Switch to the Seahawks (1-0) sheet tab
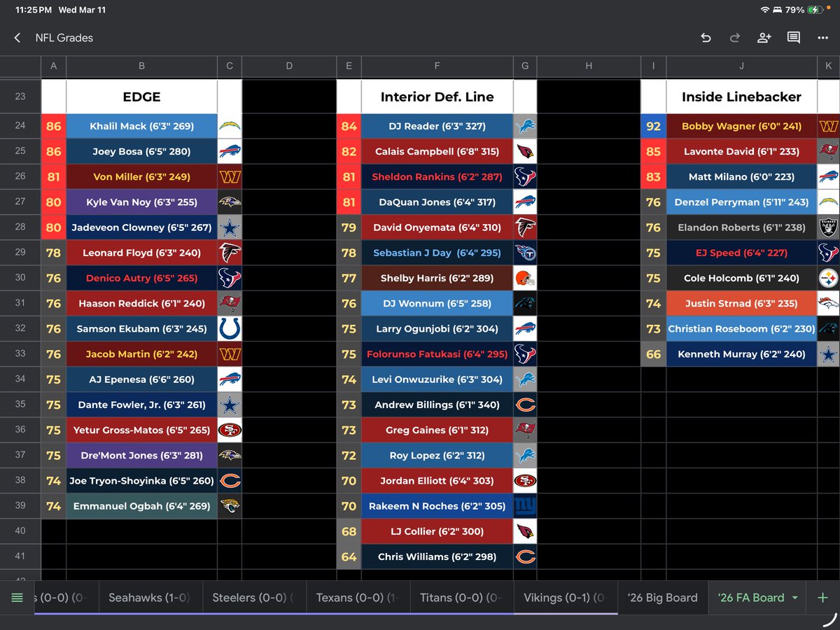The height and width of the screenshot is (630, 840). click(149, 597)
